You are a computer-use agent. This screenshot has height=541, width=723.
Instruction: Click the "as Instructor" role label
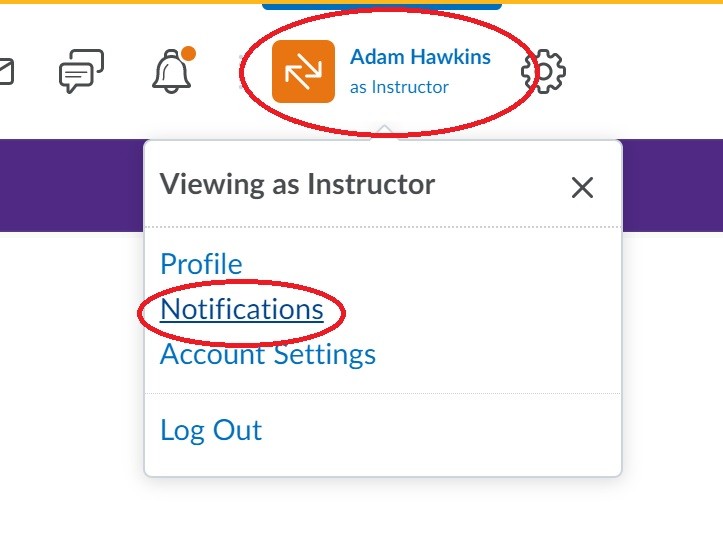pos(399,87)
